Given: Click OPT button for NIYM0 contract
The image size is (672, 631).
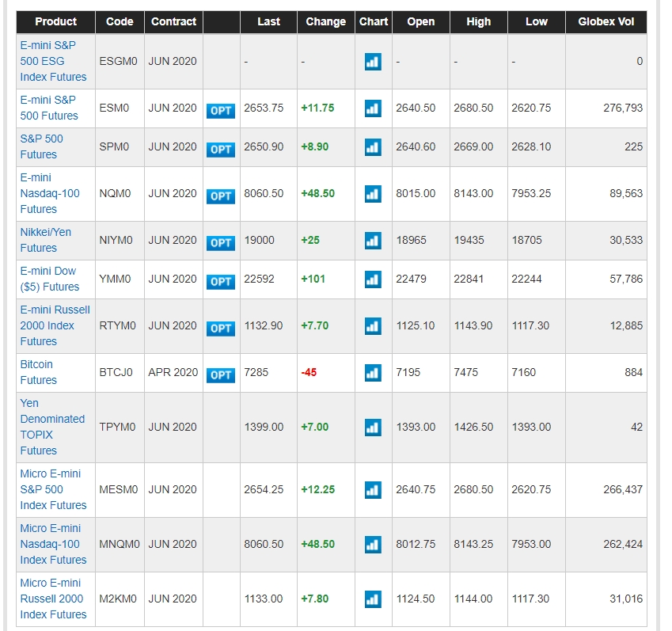Looking at the screenshot, I should (221, 243).
